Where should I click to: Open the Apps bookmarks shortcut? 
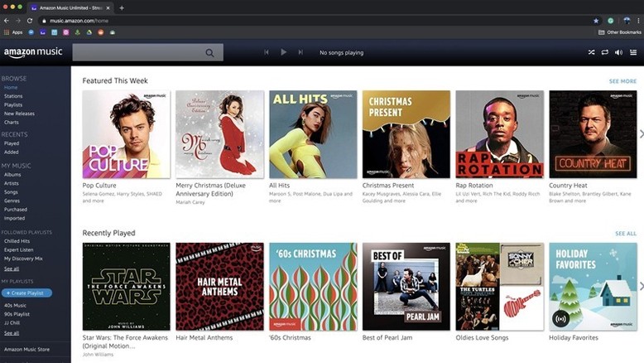click(13, 32)
